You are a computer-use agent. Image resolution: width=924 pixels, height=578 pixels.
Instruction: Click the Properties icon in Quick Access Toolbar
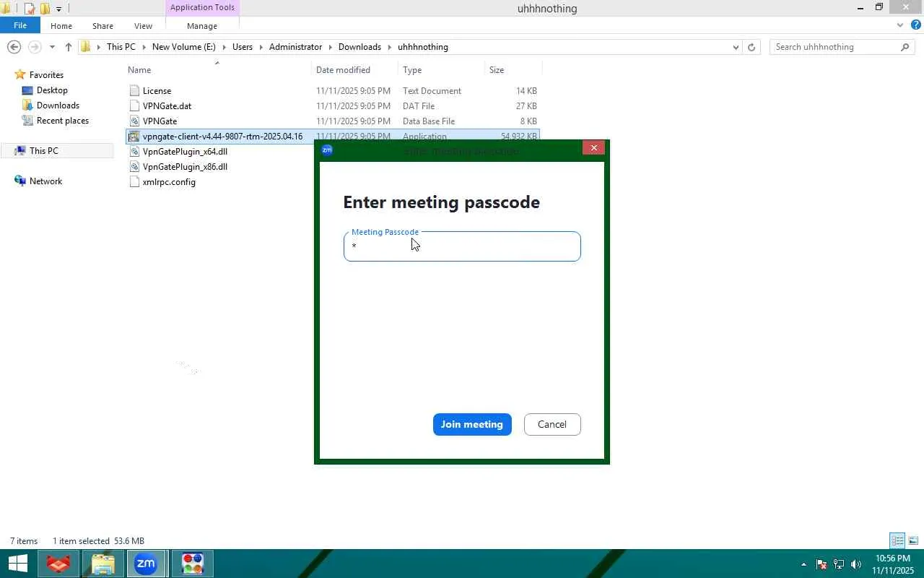tap(30, 9)
